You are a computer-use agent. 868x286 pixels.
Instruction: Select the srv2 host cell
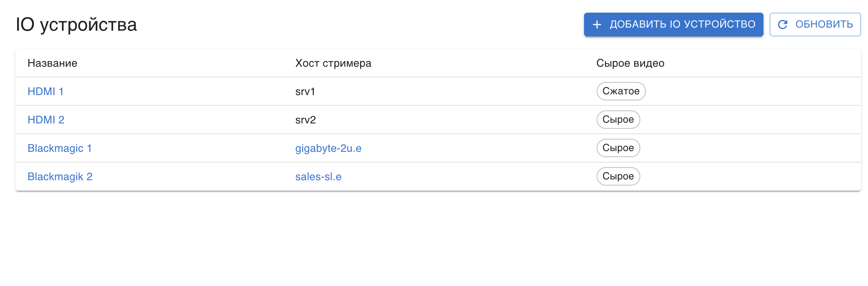(x=305, y=120)
